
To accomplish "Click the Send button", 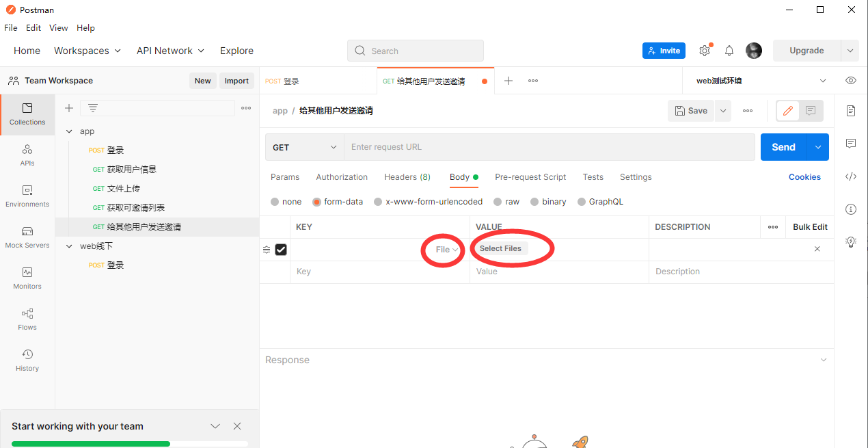I will click(784, 147).
